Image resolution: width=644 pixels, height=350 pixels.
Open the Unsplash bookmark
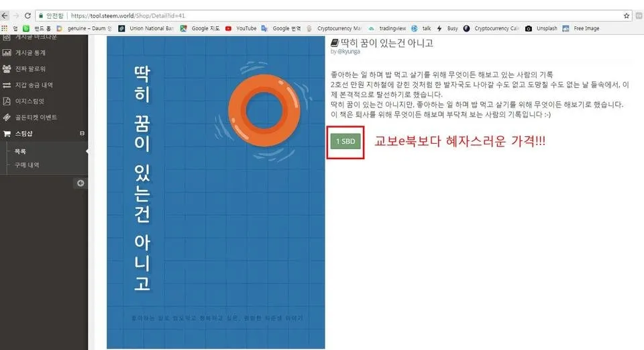pyautogui.click(x=541, y=28)
